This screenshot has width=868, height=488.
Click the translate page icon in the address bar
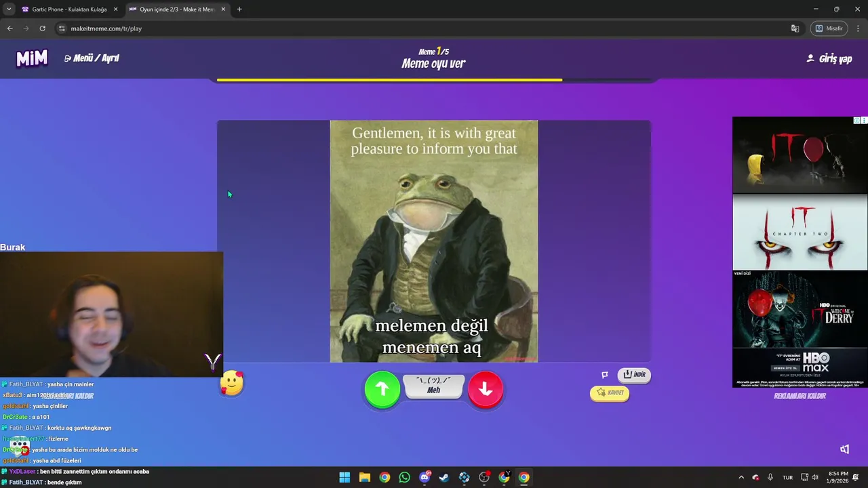[x=795, y=28]
